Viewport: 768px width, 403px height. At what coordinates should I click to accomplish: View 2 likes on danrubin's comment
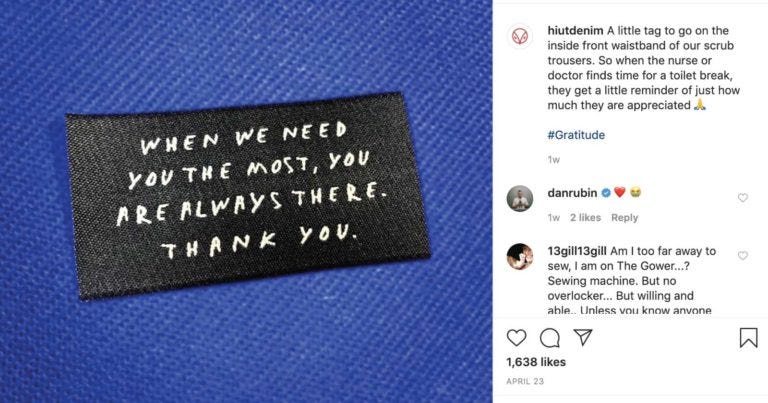click(x=585, y=217)
